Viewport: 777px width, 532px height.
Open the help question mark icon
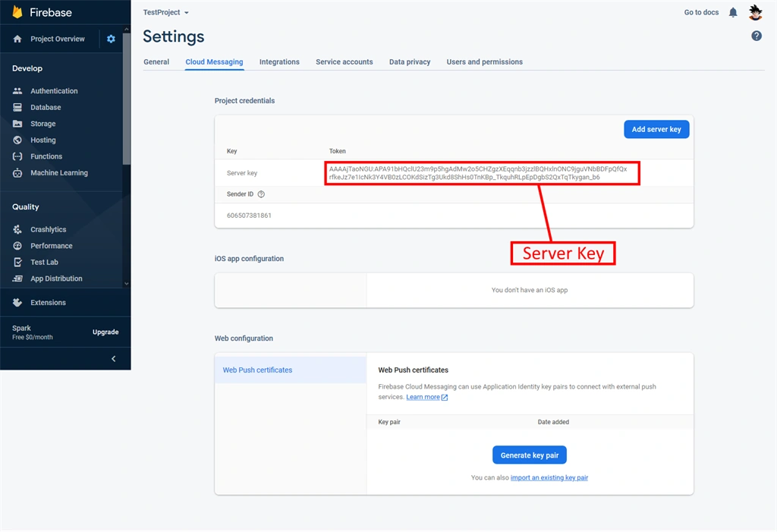tap(757, 36)
